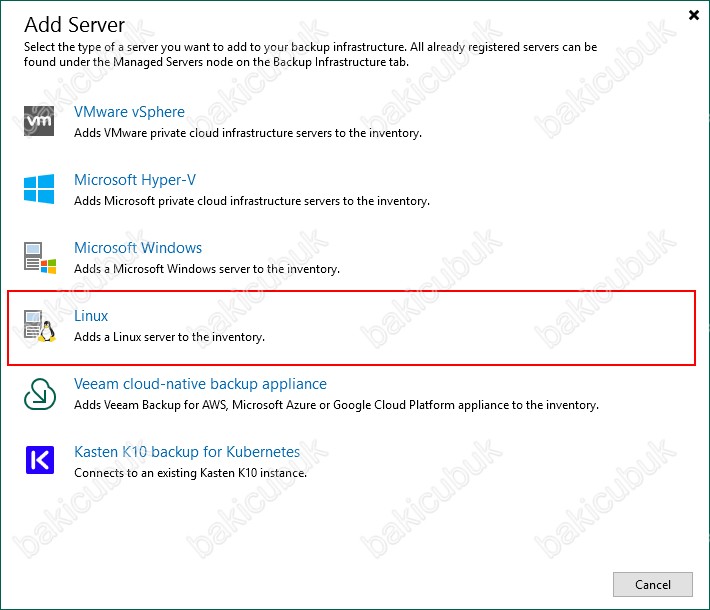Open the Microsoft Windows server option
Viewport: 710px width, 610px height.
138,248
